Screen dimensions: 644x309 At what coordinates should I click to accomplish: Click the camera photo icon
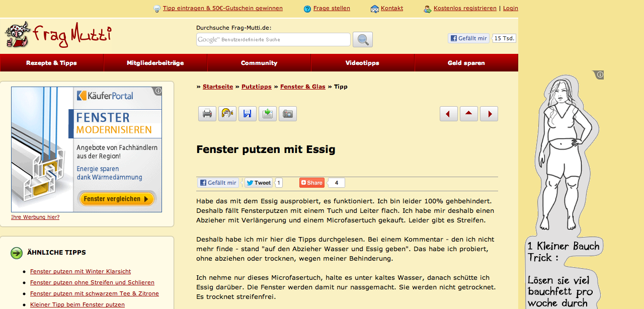[287, 114]
